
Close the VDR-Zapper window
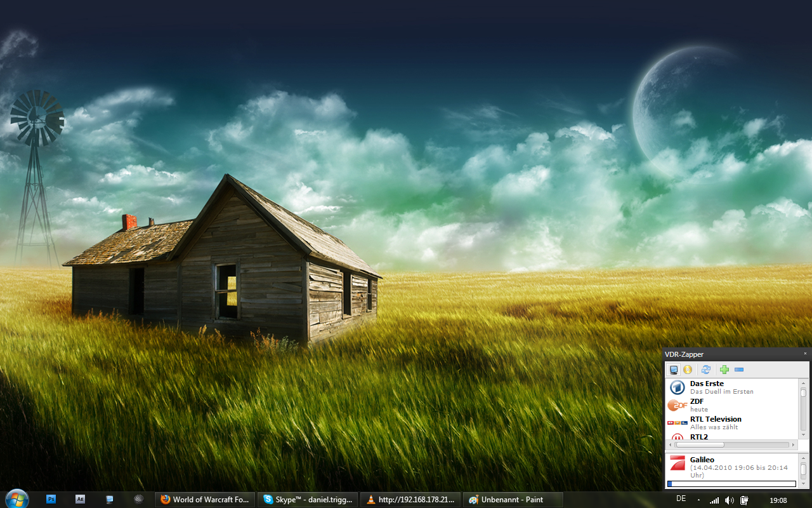805,354
